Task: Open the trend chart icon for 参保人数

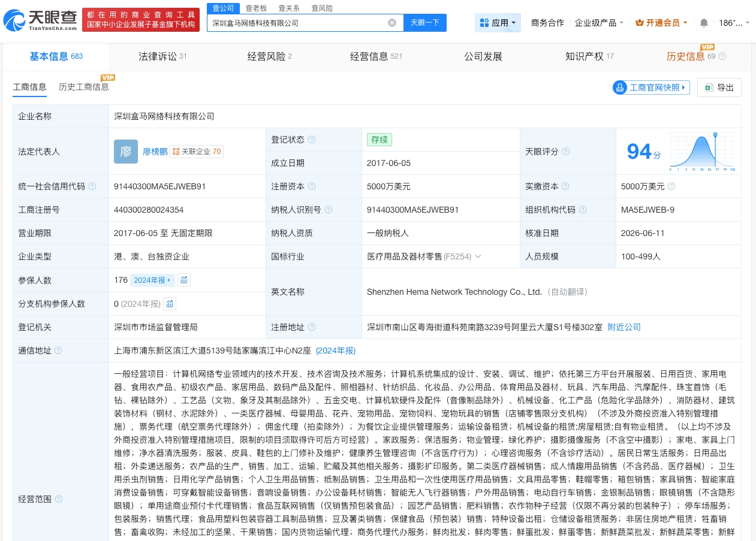Action: click(185, 280)
